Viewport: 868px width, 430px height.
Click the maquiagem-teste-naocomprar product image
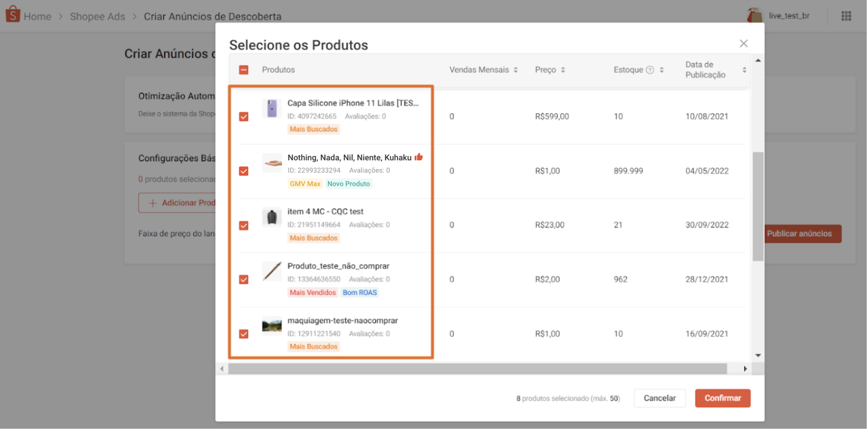[x=272, y=326]
